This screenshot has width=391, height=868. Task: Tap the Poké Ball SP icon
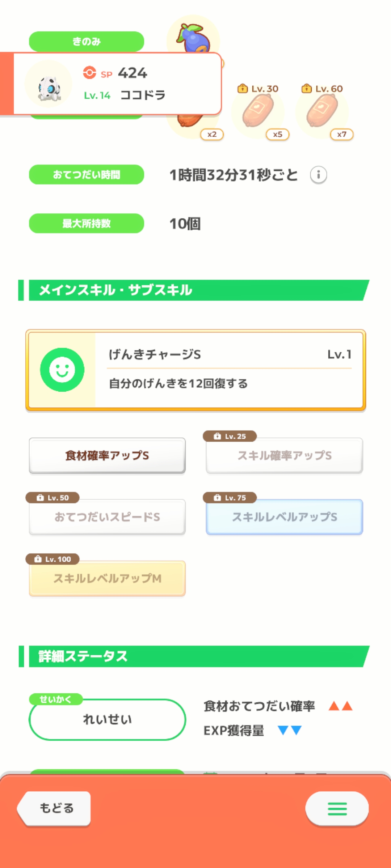(x=89, y=73)
